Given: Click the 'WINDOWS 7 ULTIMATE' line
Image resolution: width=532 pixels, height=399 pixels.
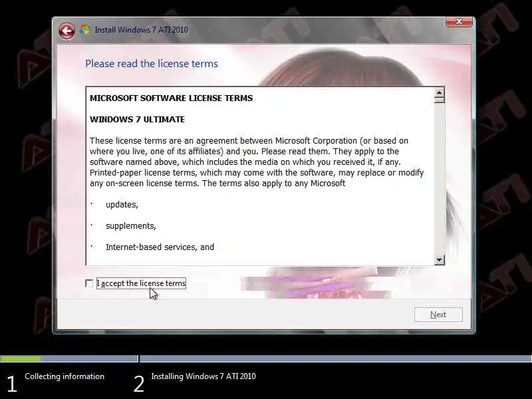Looking at the screenshot, I should [x=137, y=120].
